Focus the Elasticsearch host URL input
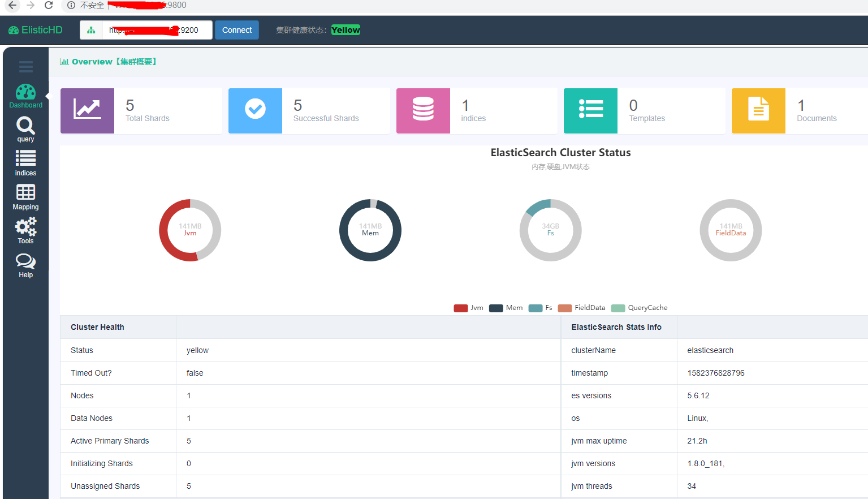This screenshot has height=499, width=868. point(157,30)
